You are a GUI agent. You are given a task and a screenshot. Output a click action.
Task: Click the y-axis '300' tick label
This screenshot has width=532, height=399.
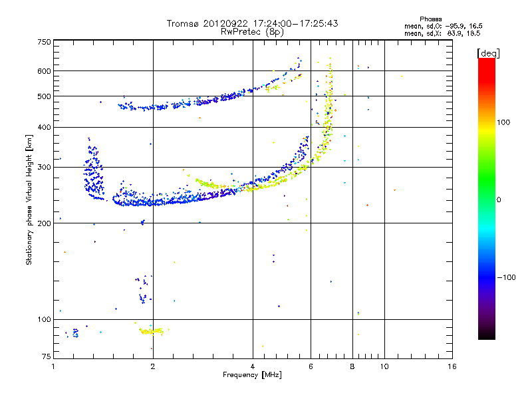(44, 167)
